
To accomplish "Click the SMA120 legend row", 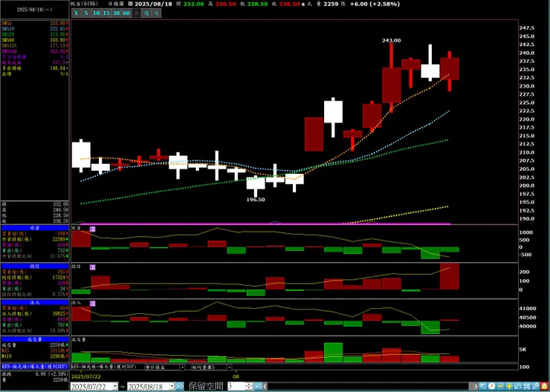I will pos(35,45).
